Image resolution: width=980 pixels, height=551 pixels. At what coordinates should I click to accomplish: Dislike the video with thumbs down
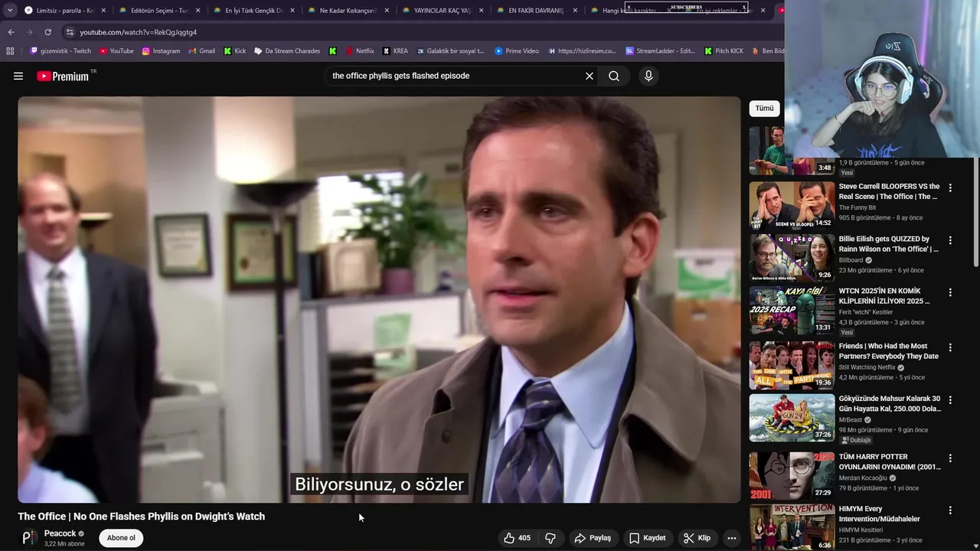[x=550, y=538]
